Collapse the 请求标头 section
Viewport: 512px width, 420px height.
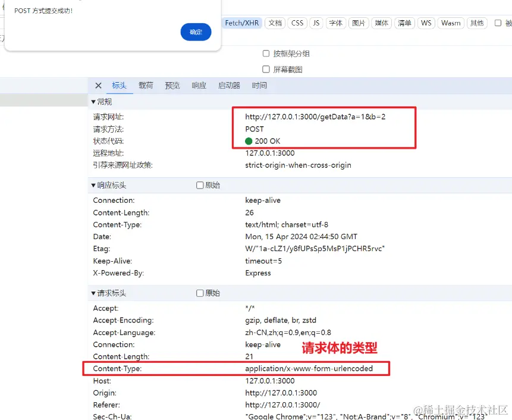coord(93,293)
